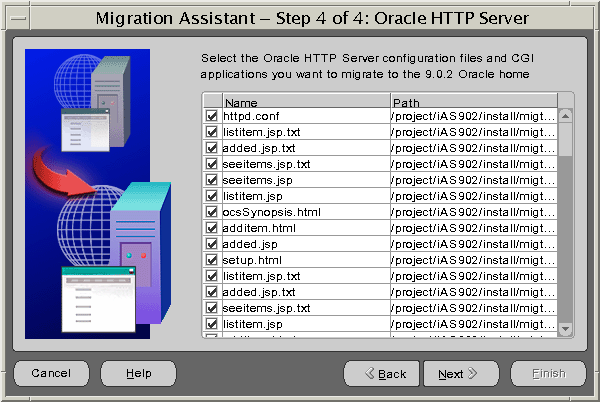The height and width of the screenshot is (402, 600).
Task: Untick the ocsSynopsis.html checkbox
Action: 212,212
